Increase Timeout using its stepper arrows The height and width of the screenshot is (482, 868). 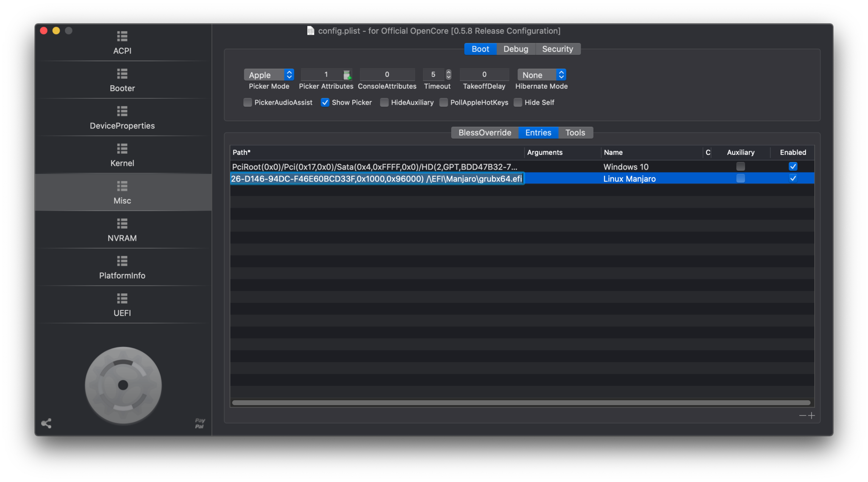tap(448, 72)
